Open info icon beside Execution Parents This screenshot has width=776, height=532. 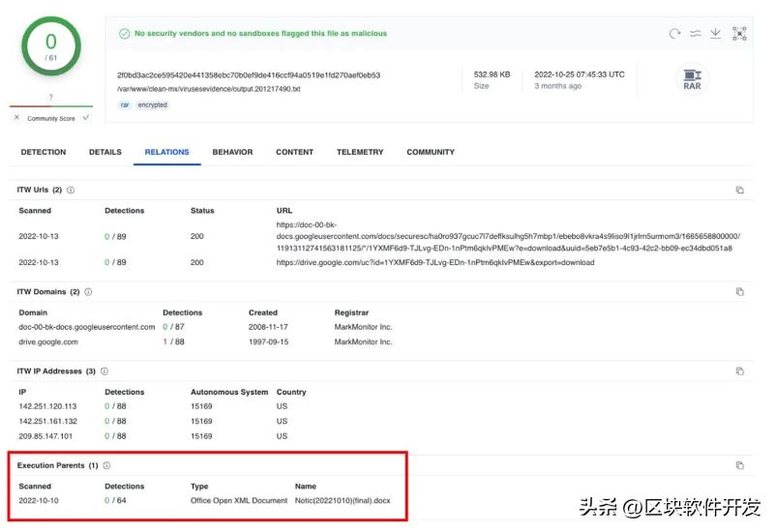(106, 465)
